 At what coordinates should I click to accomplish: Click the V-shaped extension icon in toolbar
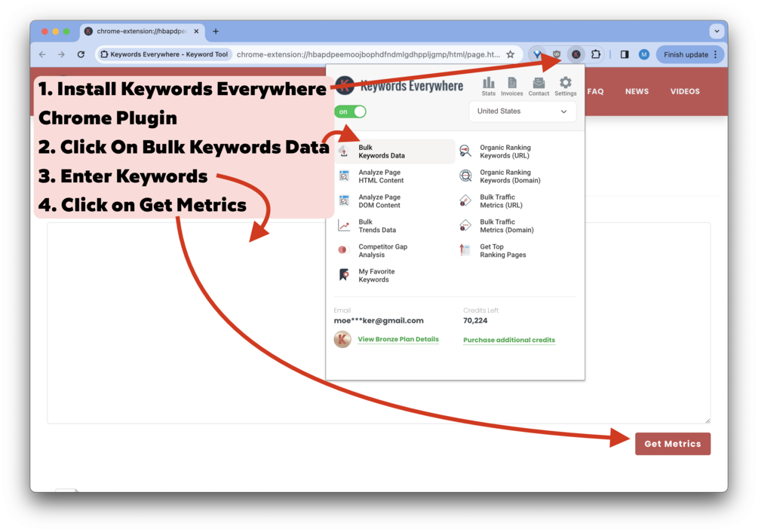pos(537,54)
